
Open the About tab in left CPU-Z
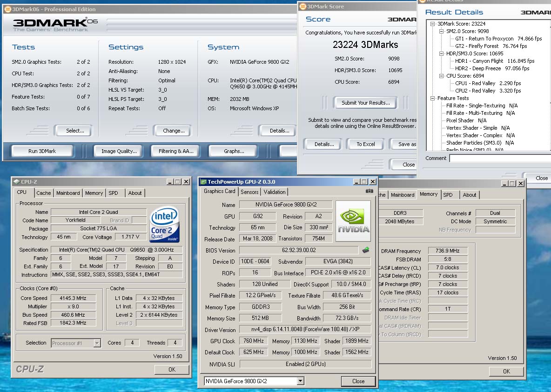135,193
